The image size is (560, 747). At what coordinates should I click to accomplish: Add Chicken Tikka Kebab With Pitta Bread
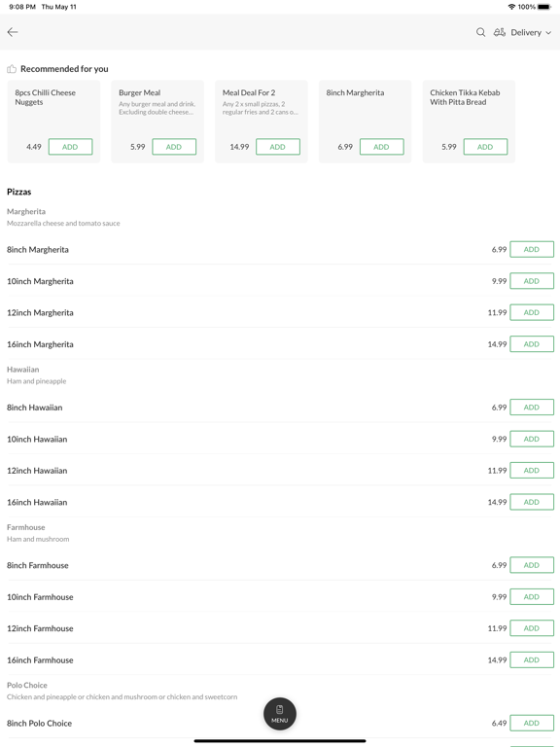coord(485,147)
